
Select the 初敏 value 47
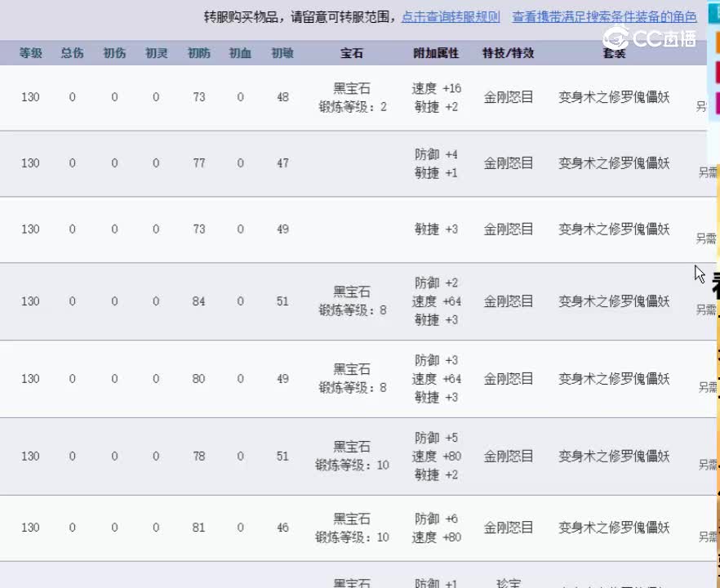(282, 163)
